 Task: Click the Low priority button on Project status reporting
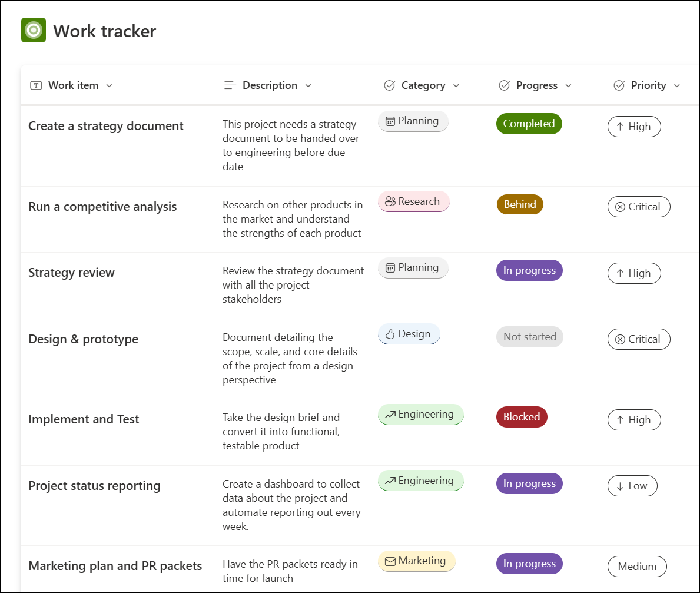pos(632,486)
